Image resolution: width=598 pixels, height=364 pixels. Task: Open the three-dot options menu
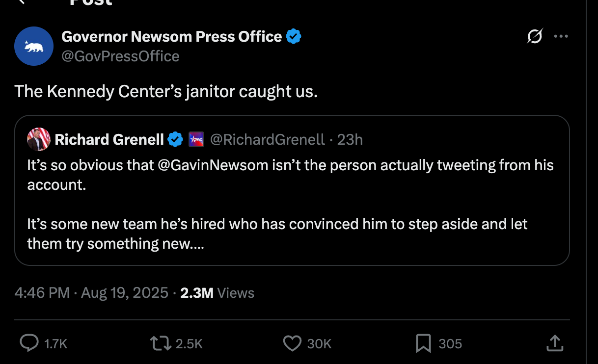coord(561,36)
